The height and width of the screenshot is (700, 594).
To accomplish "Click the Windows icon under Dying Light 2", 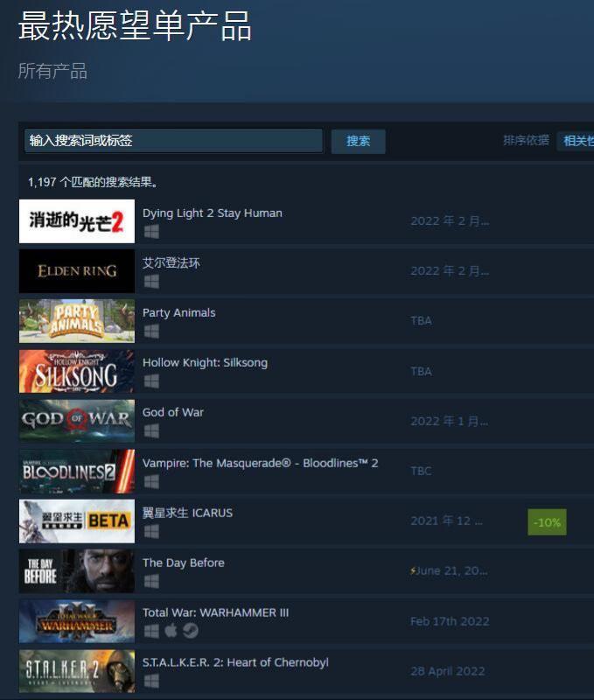I will [x=151, y=231].
